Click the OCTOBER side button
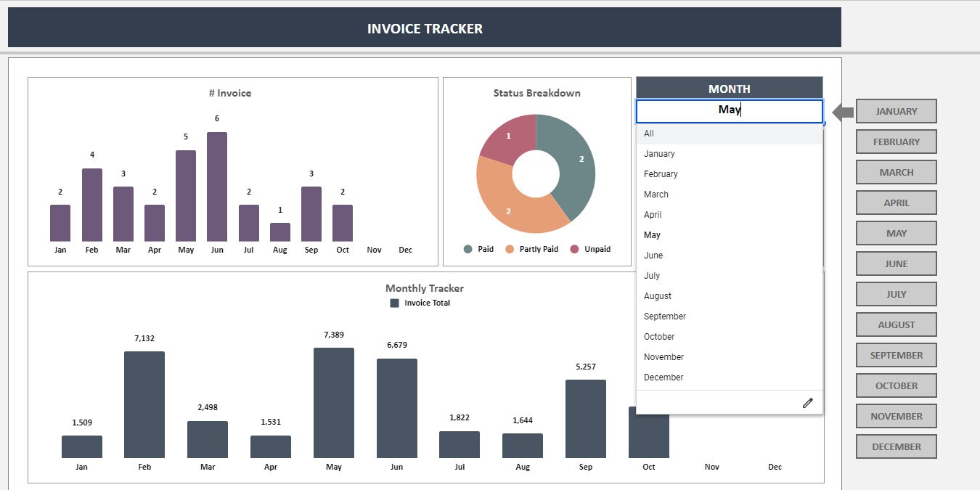Viewport: 980px width, 490px height. 897,385
